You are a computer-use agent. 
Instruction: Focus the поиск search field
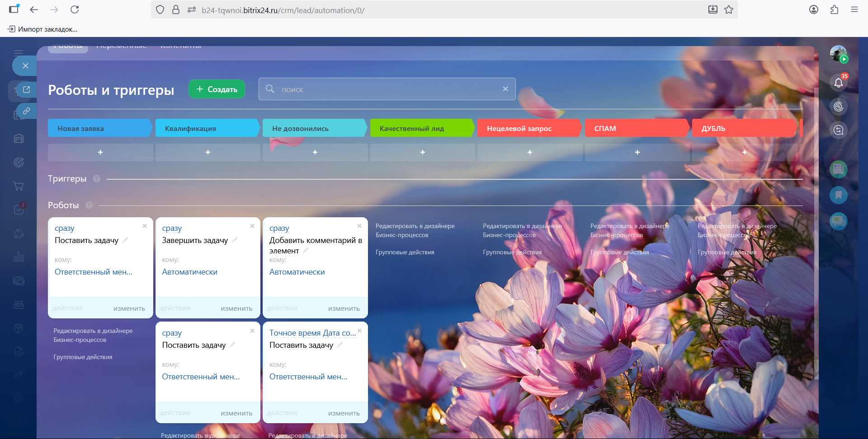pyautogui.click(x=387, y=89)
